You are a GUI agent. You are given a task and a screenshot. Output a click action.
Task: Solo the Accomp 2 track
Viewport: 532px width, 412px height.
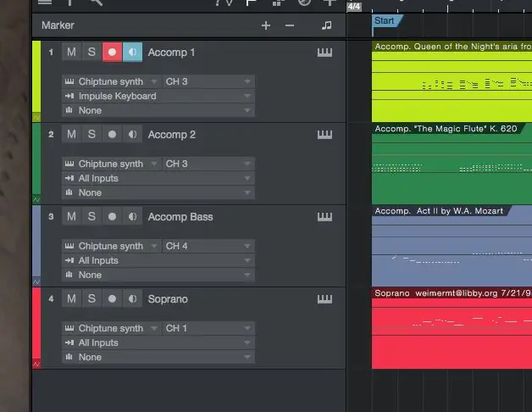[x=91, y=134]
